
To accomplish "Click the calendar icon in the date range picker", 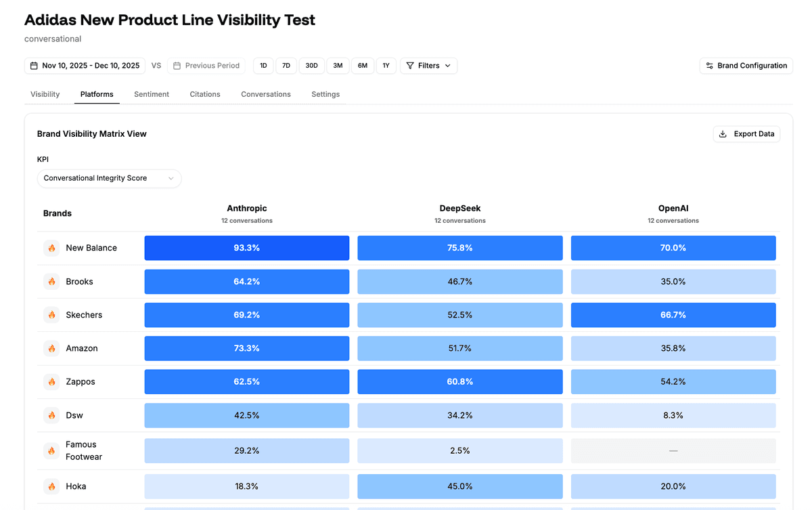I will tap(34, 65).
